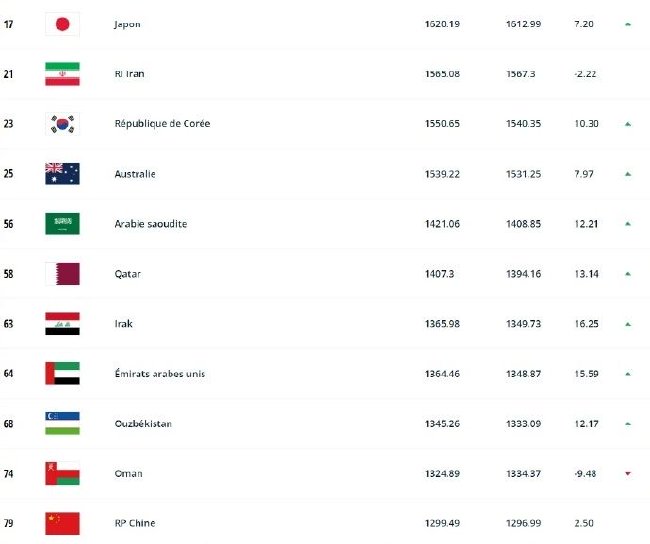Select the China flag icon

(62, 523)
